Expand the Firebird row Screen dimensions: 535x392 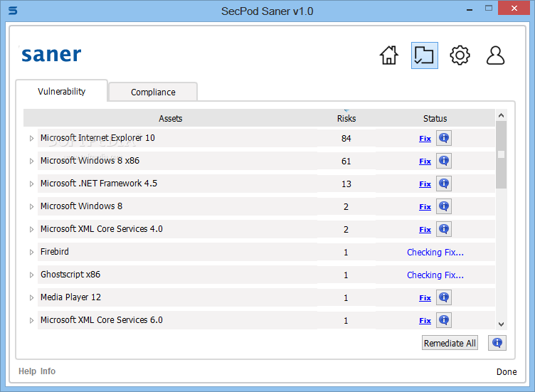31,252
